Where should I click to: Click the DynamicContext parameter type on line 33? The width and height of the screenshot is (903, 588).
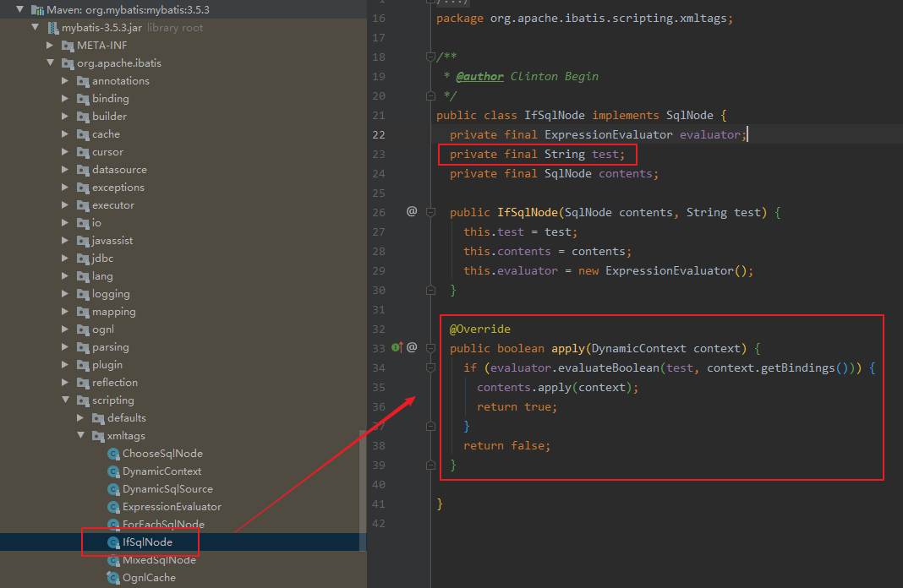(x=638, y=349)
